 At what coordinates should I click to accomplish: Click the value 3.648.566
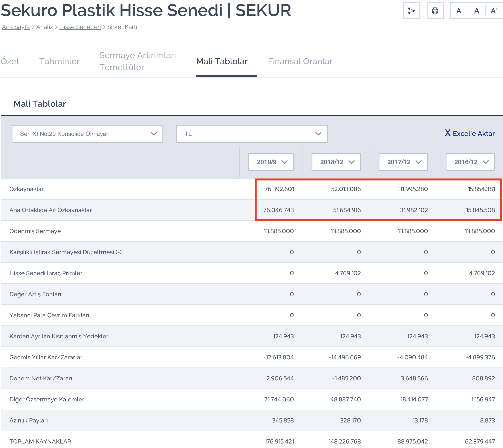[x=414, y=378]
